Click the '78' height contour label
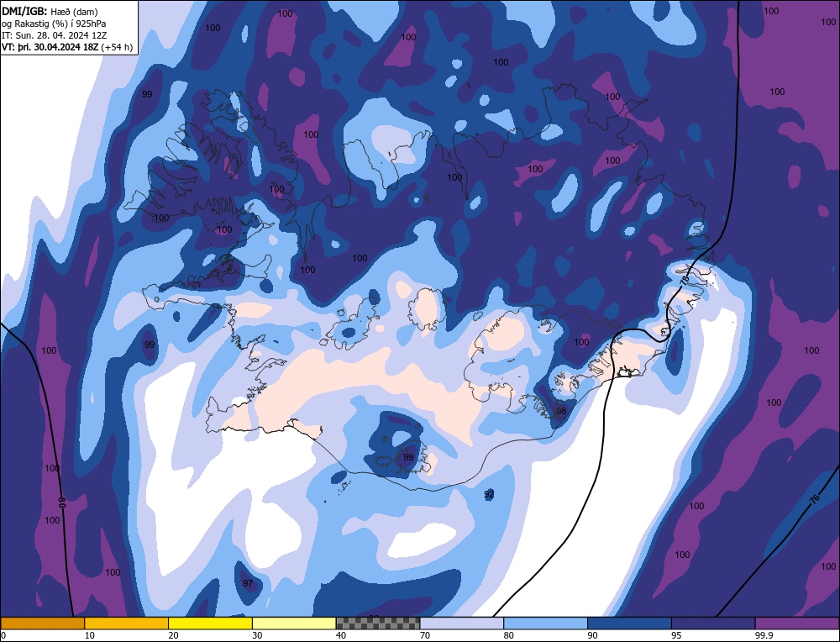This screenshot has height=642, width=840. pos(684,281)
